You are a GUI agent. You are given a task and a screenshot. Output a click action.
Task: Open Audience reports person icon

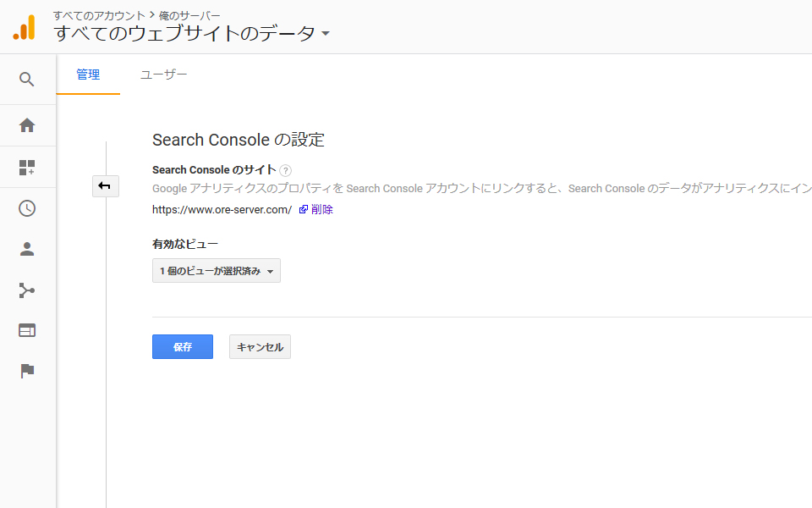(27, 249)
